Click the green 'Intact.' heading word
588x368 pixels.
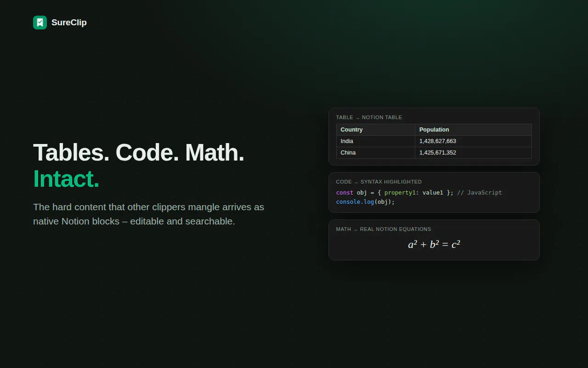[66, 179]
